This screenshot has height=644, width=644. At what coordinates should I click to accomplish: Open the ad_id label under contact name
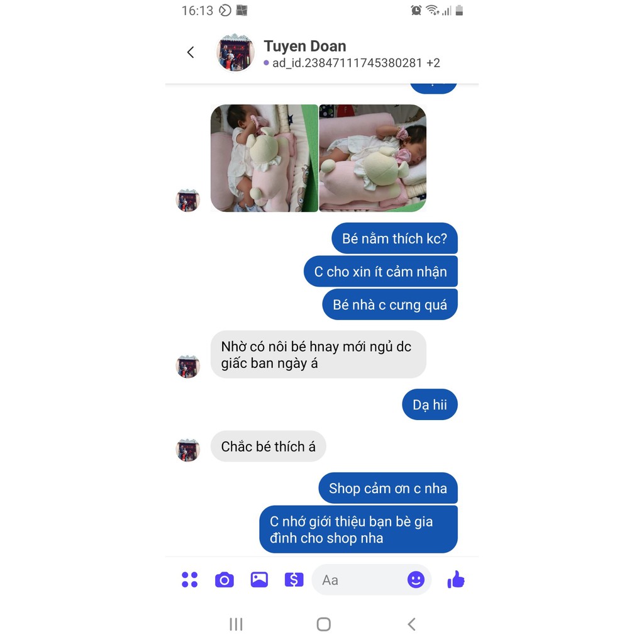pyautogui.click(x=352, y=63)
